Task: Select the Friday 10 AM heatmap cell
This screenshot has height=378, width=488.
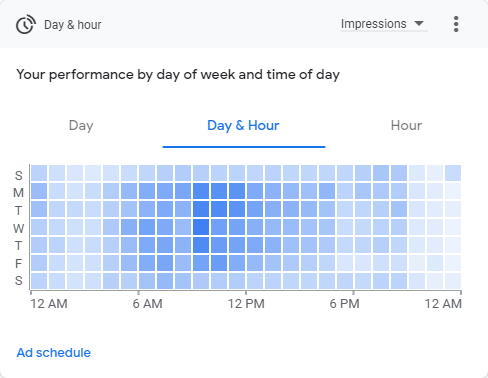Action: point(219,263)
